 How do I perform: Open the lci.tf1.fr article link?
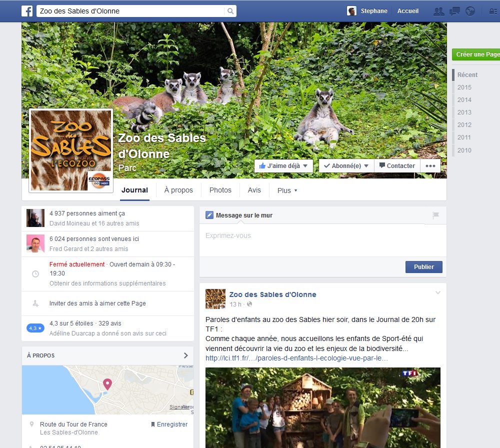(x=296, y=358)
